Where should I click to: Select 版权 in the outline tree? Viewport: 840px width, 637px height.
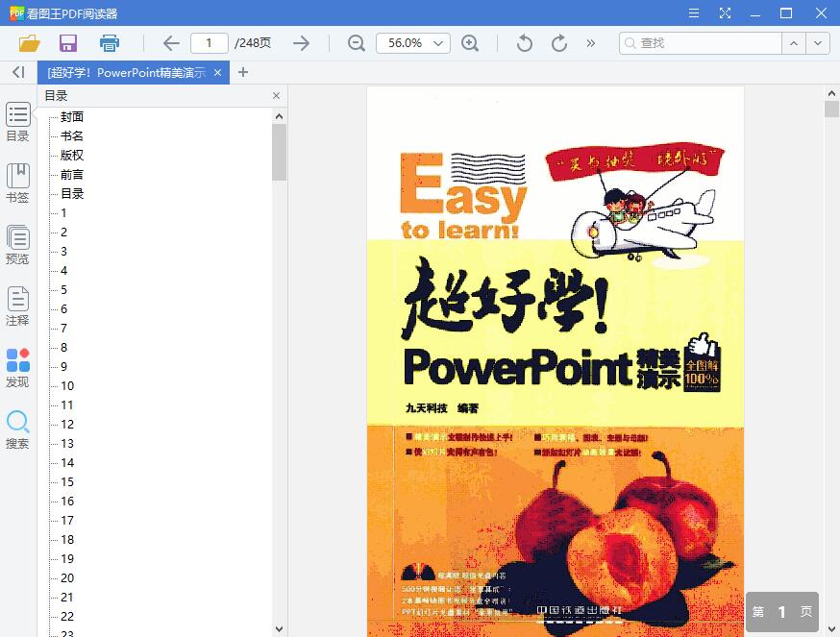click(72, 156)
